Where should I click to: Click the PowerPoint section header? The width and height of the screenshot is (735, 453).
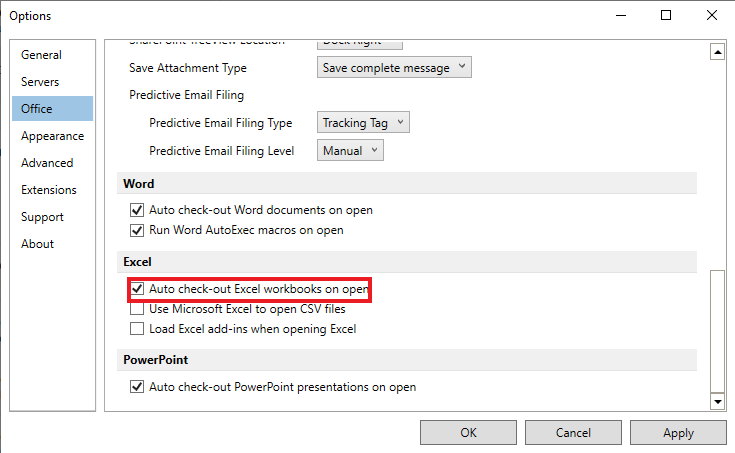(406, 360)
